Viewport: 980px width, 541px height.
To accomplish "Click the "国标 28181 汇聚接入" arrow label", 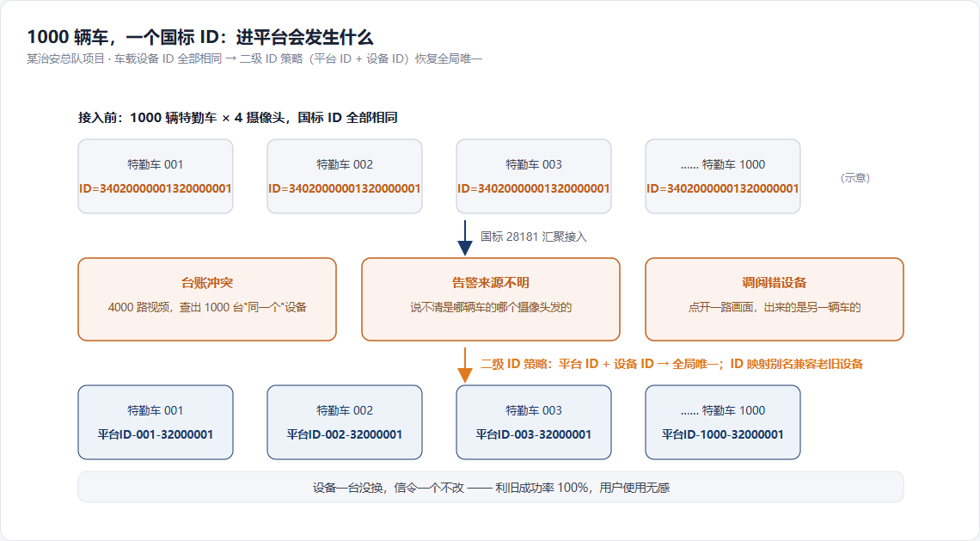I will click(534, 237).
